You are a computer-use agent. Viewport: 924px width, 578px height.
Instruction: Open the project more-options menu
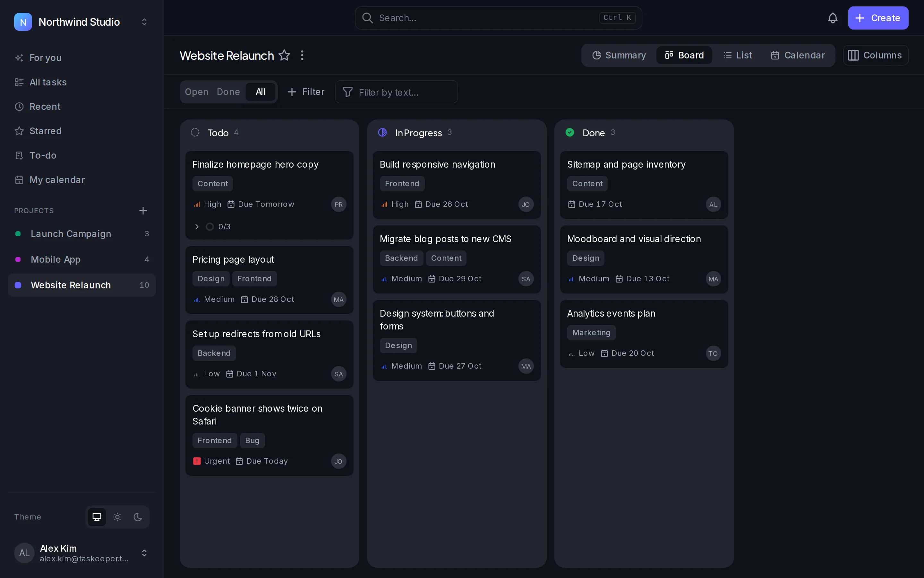pos(302,56)
